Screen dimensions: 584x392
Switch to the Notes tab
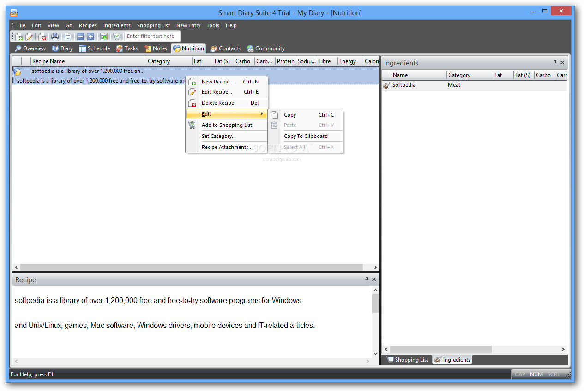[156, 48]
